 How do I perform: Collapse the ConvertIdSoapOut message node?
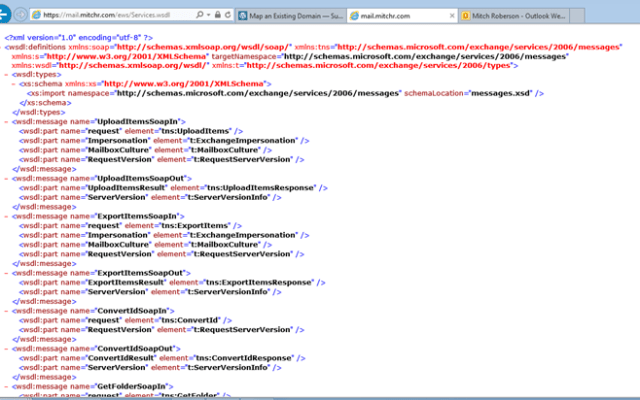tap(7, 347)
